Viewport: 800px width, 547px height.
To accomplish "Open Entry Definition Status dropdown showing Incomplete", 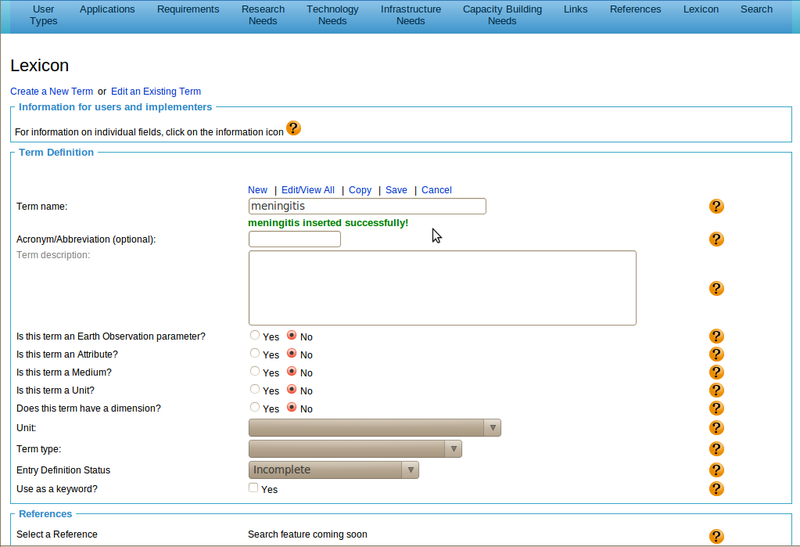I will pyautogui.click(x=333, y=470).
